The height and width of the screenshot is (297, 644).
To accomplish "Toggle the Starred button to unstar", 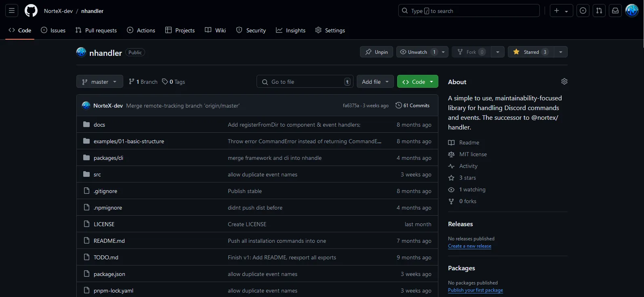I will pyautogui.click(x=530, y=52).
